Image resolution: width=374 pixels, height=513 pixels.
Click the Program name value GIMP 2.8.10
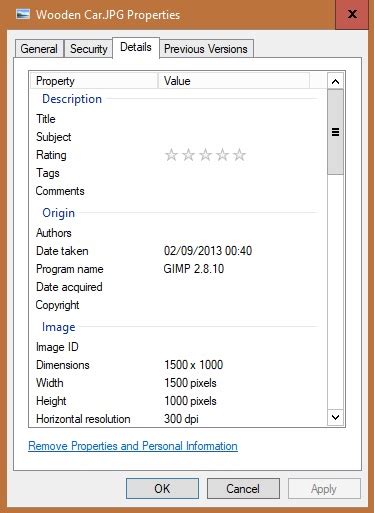coord(194,269)
